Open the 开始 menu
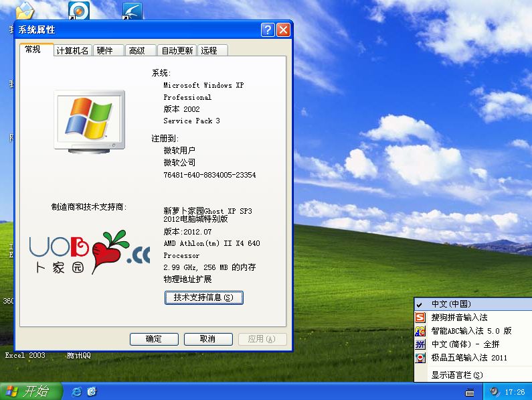 (x=31, y=391)
